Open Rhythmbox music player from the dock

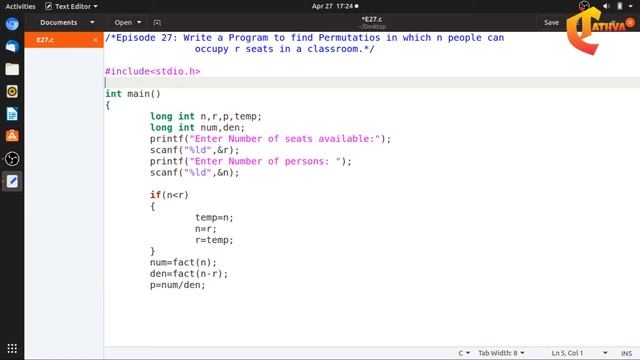tap(12, 91)
